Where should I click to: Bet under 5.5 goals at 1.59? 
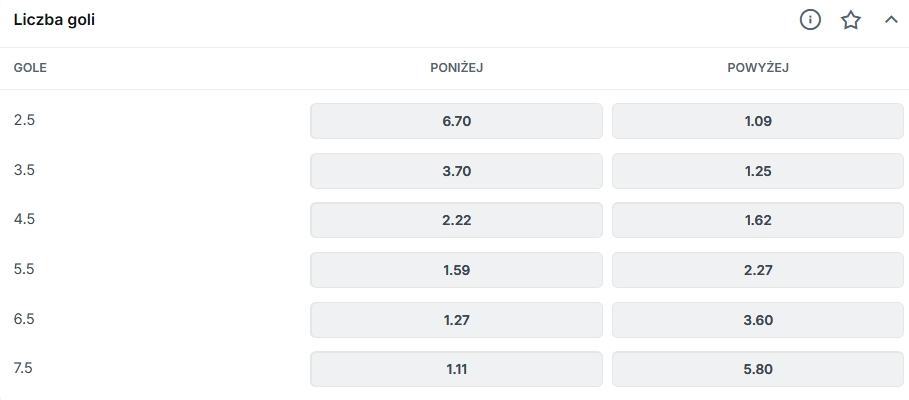pyautogui.click(x=456, y=270)
